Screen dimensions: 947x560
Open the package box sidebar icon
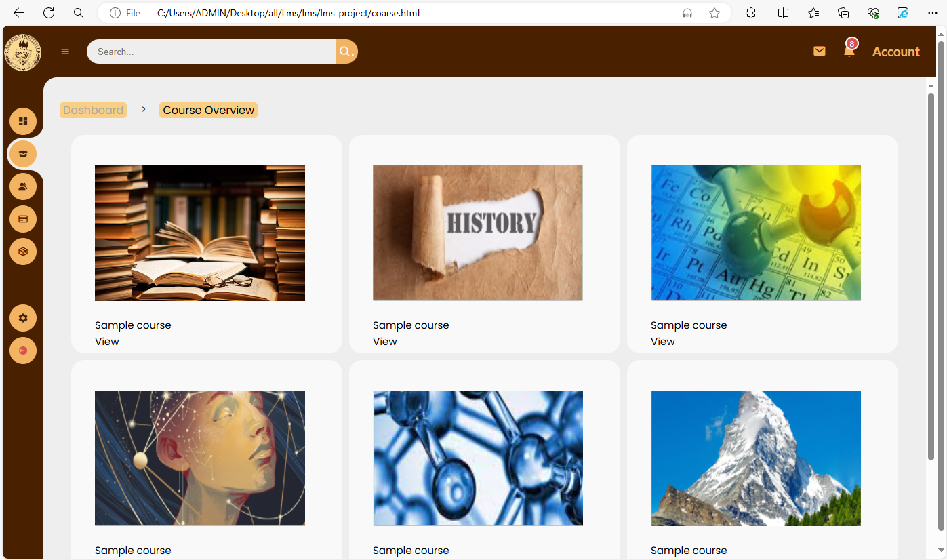(23, 252)
